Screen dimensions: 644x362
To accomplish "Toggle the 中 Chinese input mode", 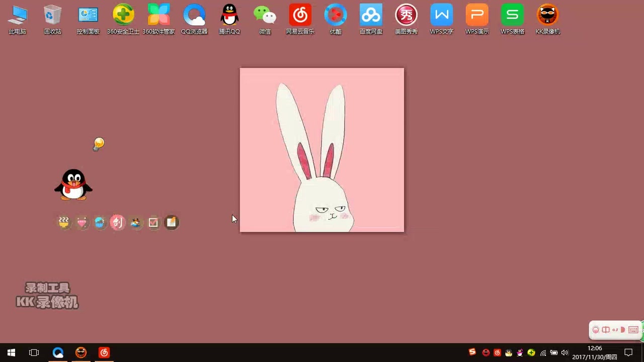I will click(x=605, y=330).
